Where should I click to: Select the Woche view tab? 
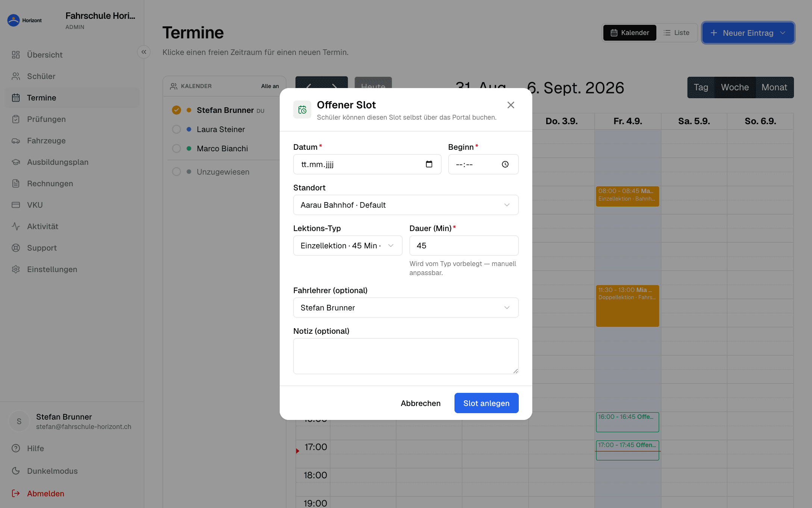coord(735,87)
